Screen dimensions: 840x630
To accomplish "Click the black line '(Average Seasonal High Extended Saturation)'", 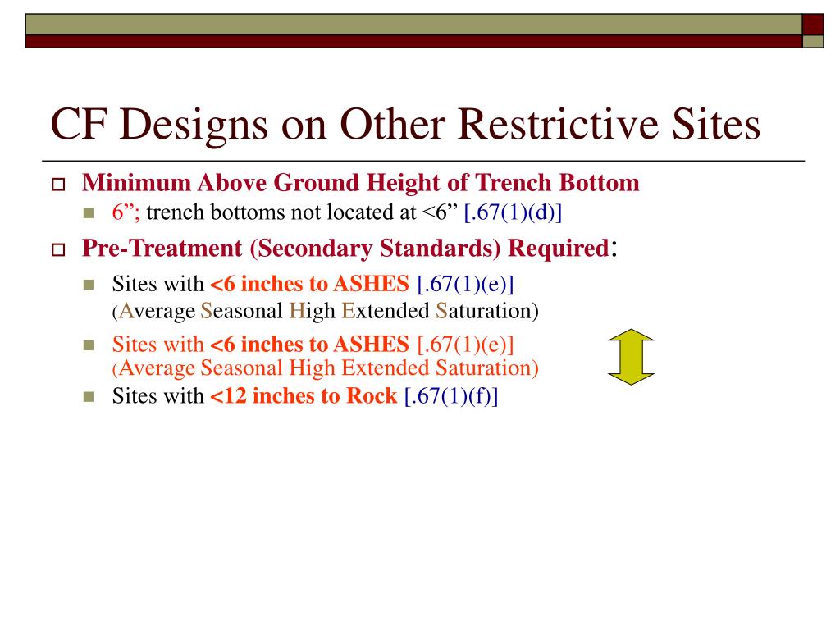I will tap(325, 311).
